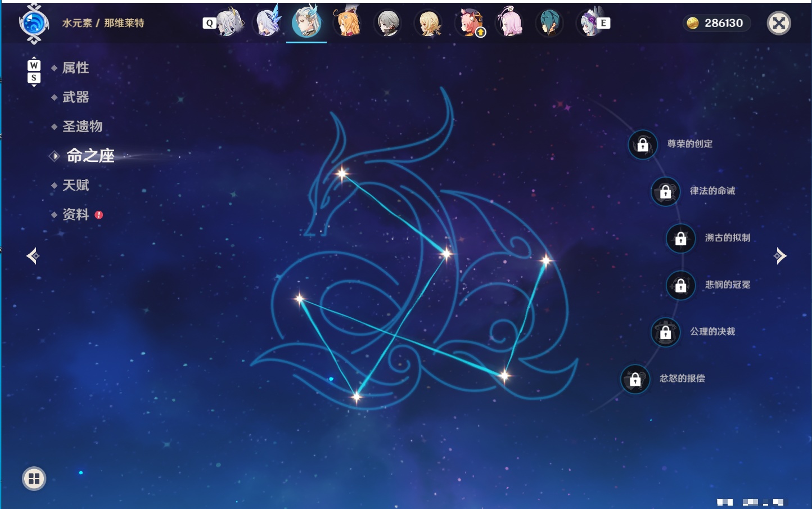
Task: Click the leftmost star node of the constellation
Action: (x=300, y=299)
